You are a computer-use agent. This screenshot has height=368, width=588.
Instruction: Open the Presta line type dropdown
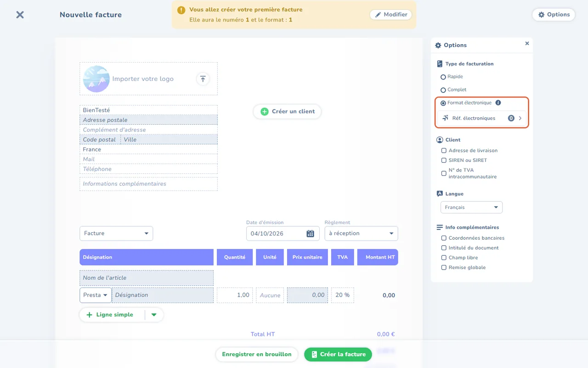[x=96, y=295]
